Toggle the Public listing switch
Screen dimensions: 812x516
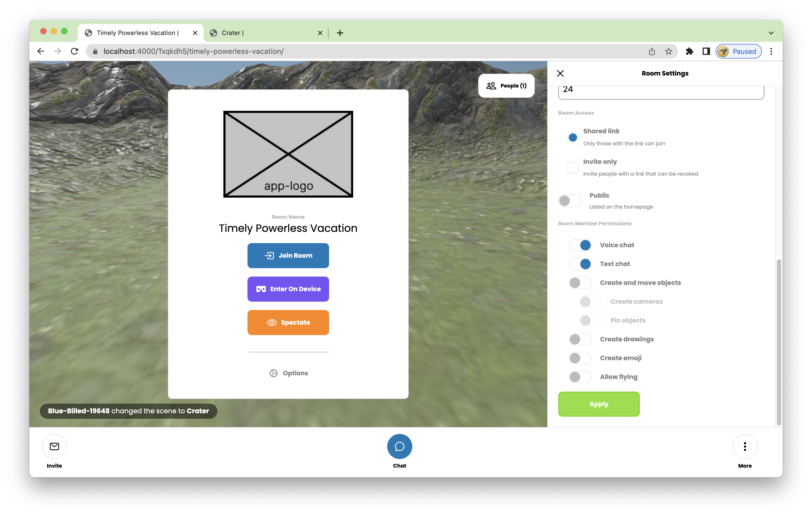pos(569,200)
